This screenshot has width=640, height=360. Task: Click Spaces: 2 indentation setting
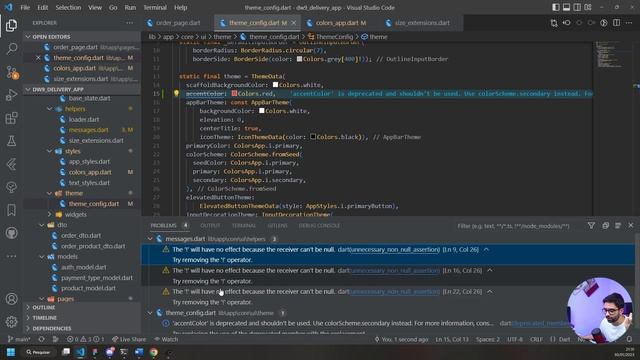coord(487,339)
